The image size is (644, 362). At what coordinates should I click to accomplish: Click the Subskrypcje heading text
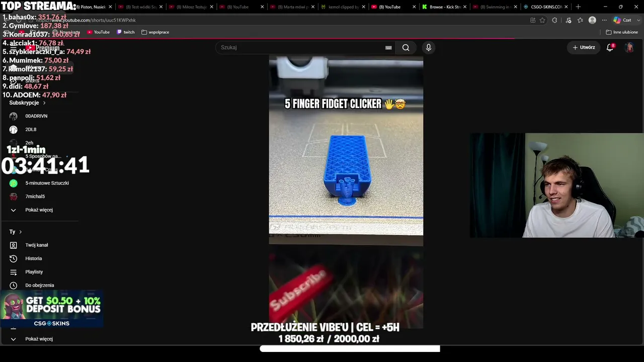click(24, 103)
